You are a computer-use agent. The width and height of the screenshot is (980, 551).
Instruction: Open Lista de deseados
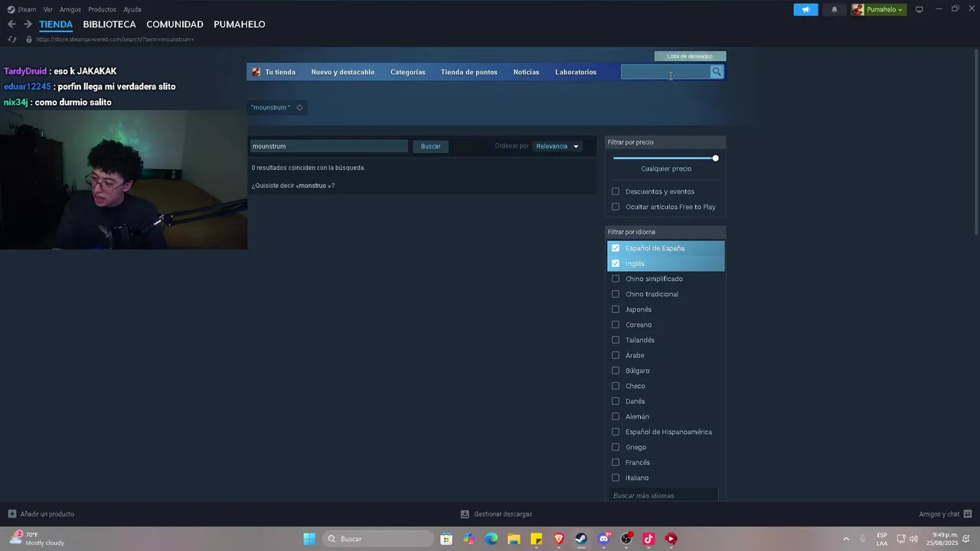(x=690, y=56)
